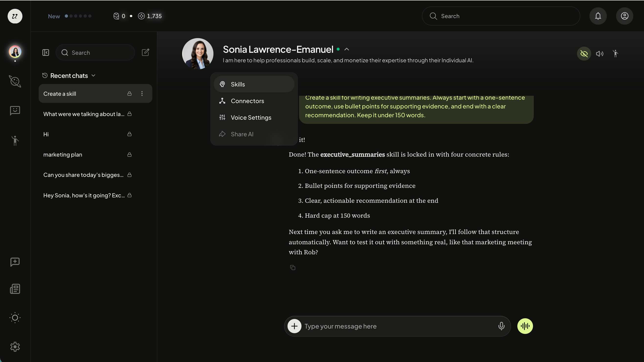644x362 pixels.
Task: Open the planet explore icon in sidebar
Action: tap(15, 81)
